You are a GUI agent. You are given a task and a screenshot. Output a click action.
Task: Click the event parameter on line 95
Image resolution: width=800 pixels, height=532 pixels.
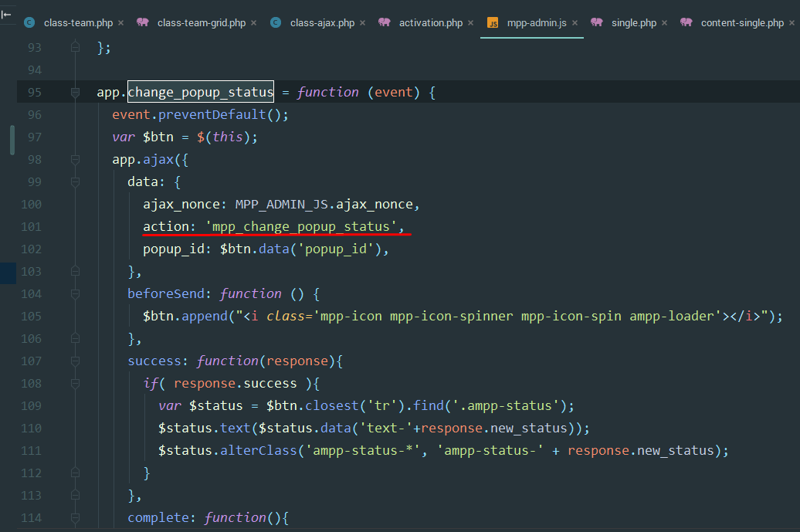[x=393, y=93]
